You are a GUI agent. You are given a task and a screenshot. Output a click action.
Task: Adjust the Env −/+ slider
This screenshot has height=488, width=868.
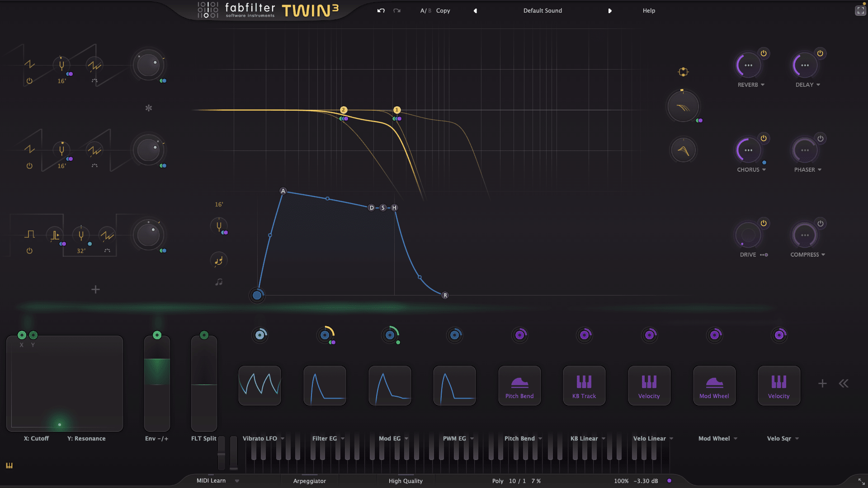(x=157, y=384)
